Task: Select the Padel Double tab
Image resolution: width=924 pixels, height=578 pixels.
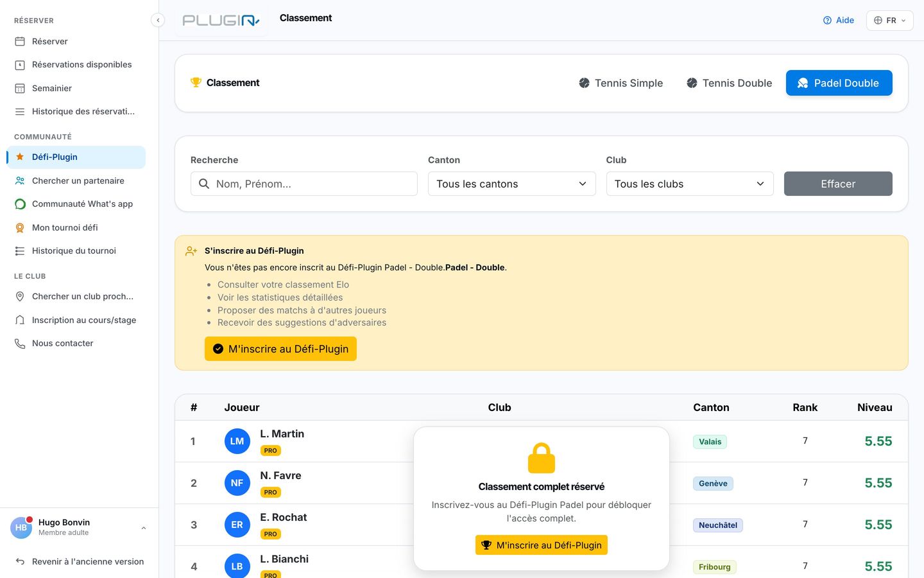Action: (x=839, y=83)
